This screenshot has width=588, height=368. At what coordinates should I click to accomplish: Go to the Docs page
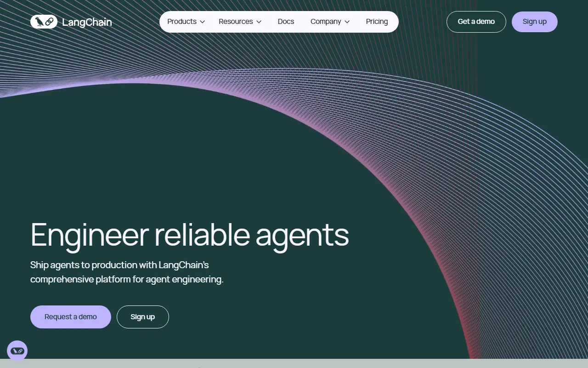[x=286, y=22]
